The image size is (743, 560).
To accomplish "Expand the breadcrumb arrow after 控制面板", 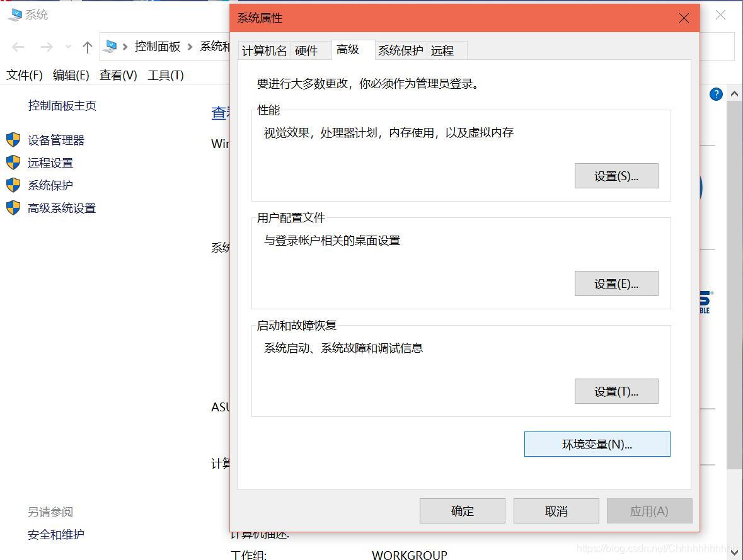I will [x=189, y=47].
